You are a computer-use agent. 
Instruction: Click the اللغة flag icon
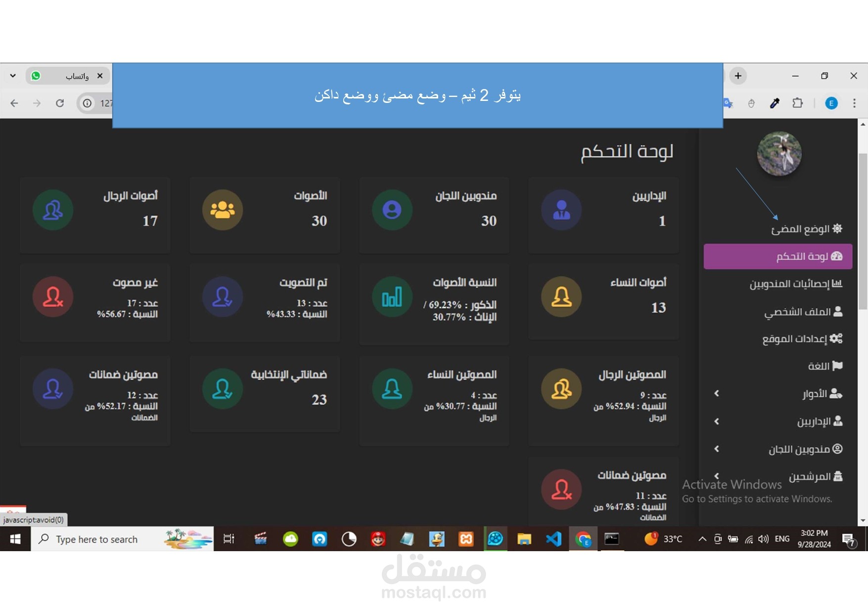[836, 366]
